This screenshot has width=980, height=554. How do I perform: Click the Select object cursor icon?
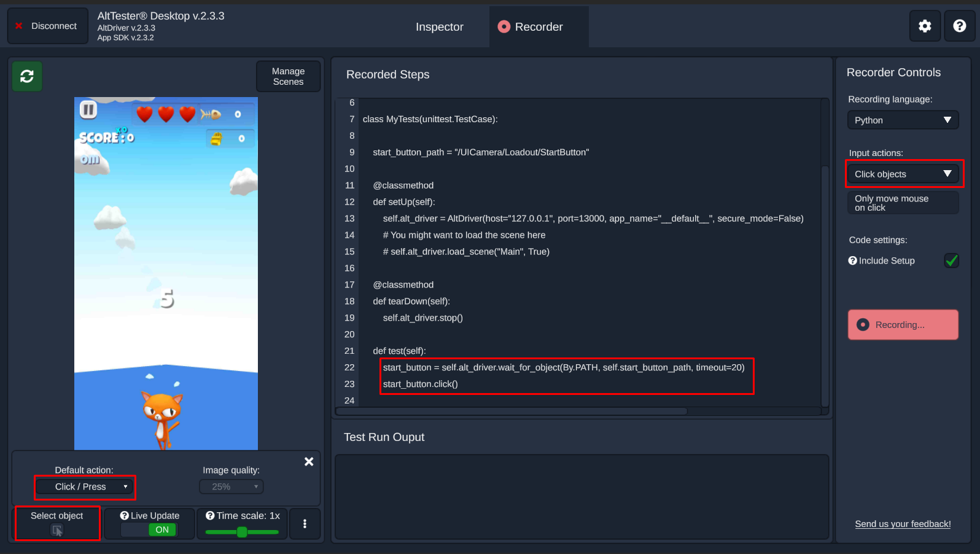[57, 531]
